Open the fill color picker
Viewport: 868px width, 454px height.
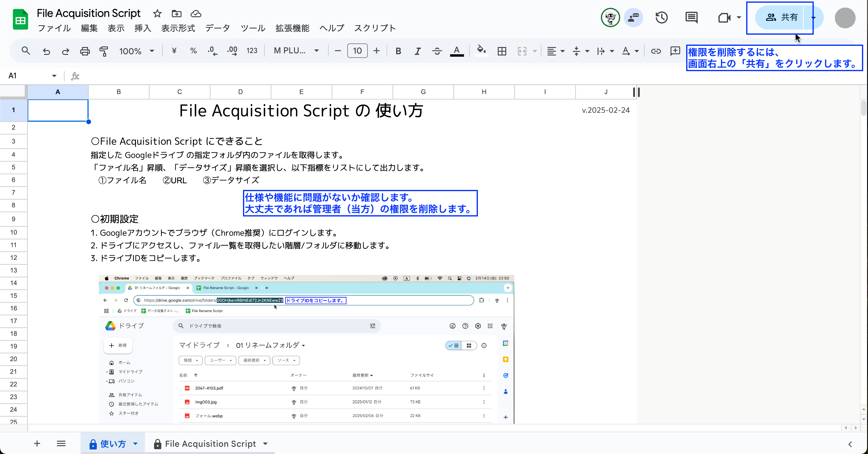(481, 51)
